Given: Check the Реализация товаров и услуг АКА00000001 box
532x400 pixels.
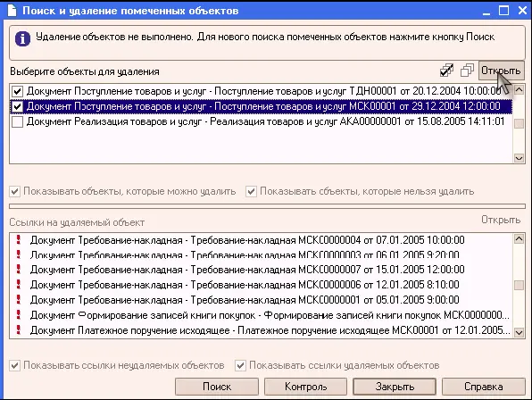Looking at the screenshot, I should coord(17,121).
